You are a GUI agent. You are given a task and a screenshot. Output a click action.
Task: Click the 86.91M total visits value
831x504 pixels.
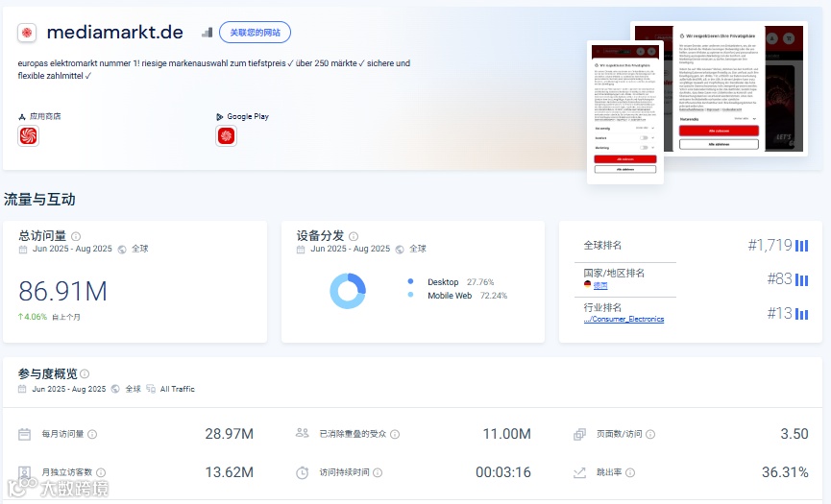(x=63, y=291)
